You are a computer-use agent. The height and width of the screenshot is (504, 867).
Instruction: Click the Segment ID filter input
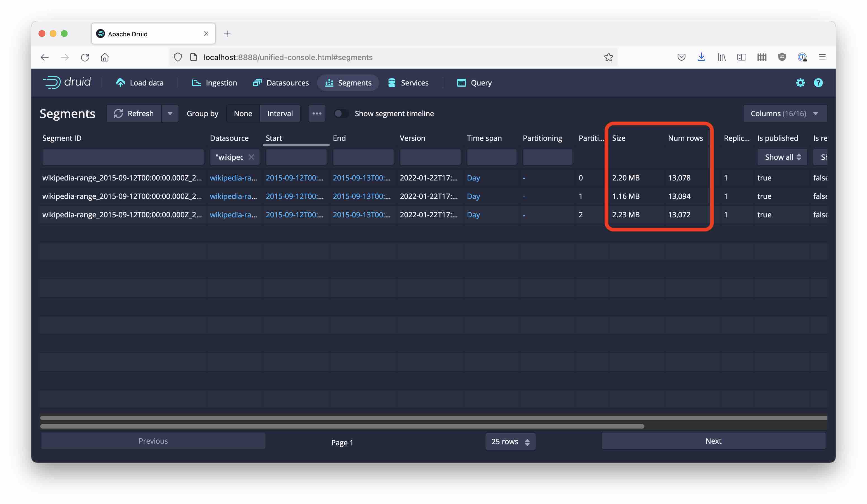pos(123,157)
